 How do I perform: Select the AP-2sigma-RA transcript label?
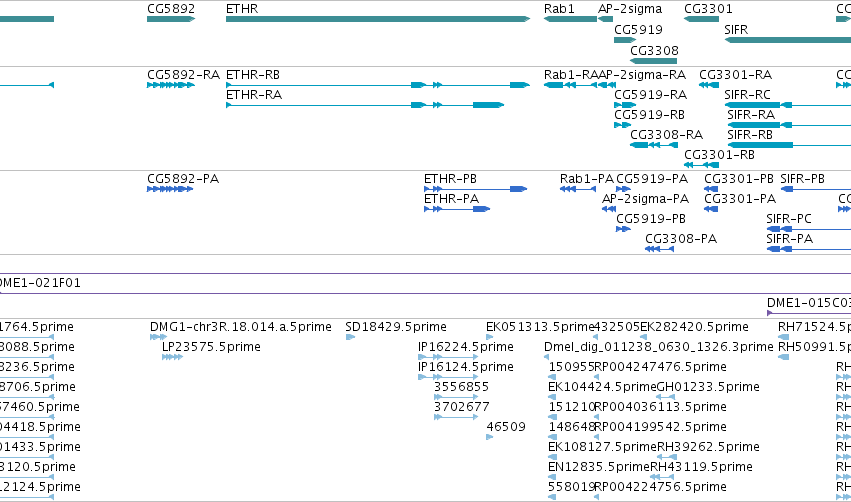(x=642, y=75)
